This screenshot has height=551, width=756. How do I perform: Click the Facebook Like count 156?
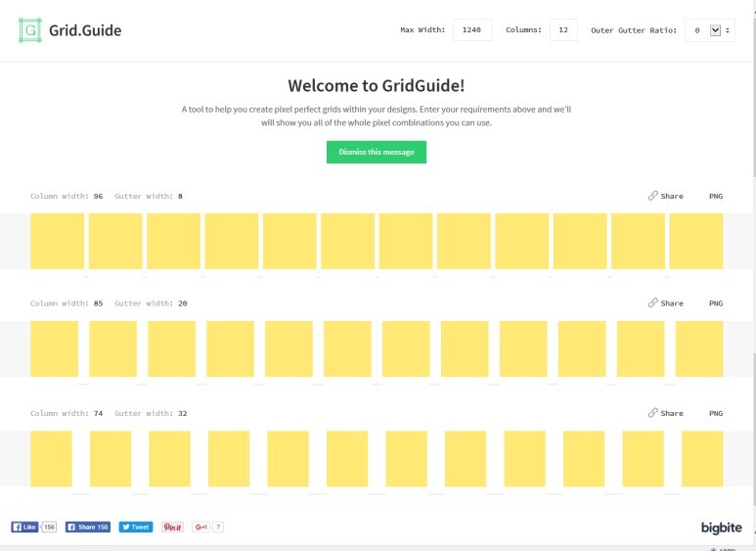tap(49, 527)
